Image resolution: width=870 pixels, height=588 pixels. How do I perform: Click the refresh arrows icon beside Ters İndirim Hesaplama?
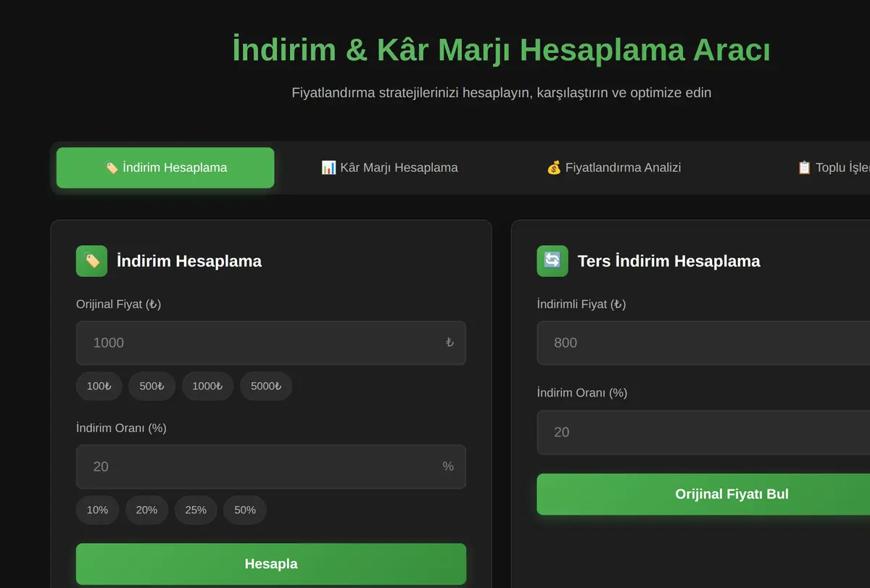tap(552, 261)
